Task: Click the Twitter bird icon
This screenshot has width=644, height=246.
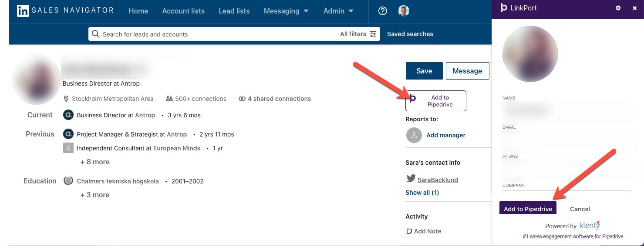Action: coord(411,178)
